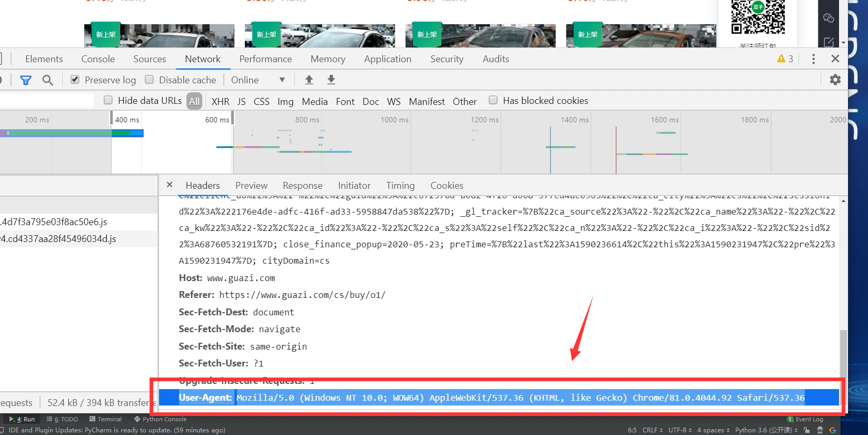Viewport: 868px width, 435px height.
Task: Open the Timing details tab
Action: pos(400,186)
